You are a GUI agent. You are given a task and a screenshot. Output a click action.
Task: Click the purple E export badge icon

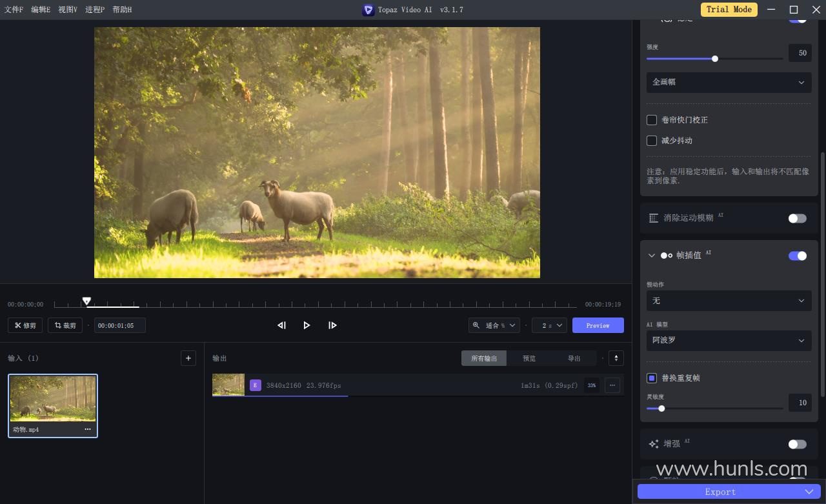255,385
